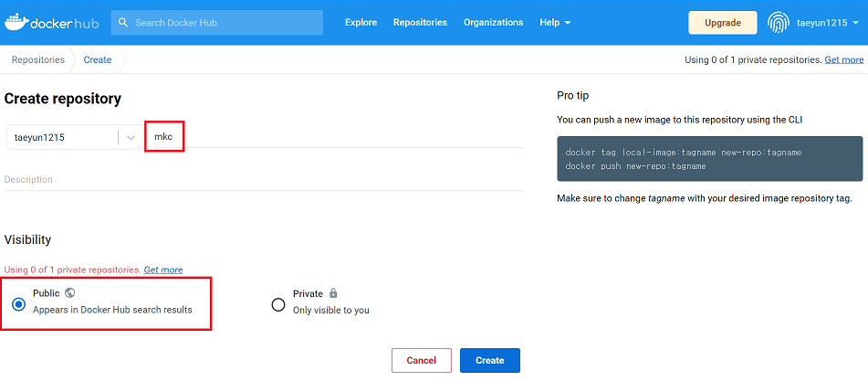Click the Description input field
The image size is (868, 392).
(x=264, y=180)
